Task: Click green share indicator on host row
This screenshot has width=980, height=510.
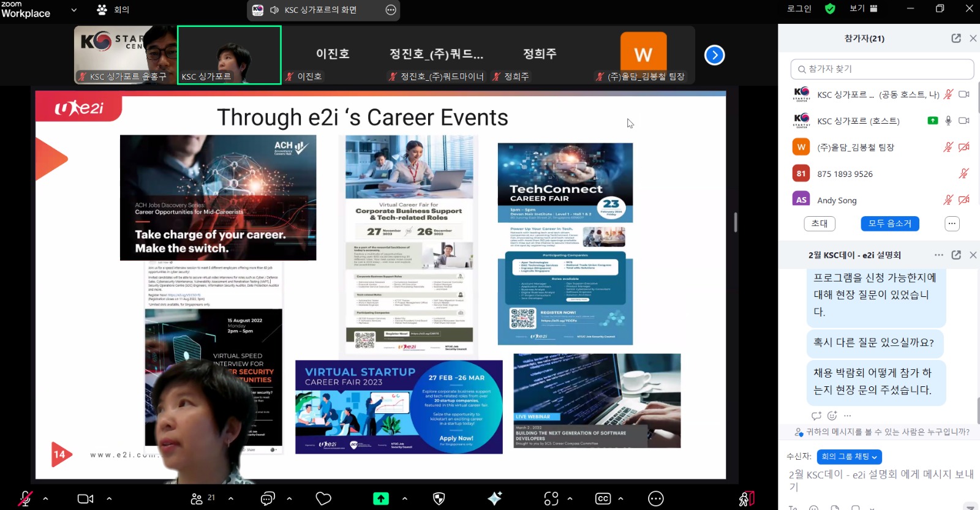Action: (933, 121)
